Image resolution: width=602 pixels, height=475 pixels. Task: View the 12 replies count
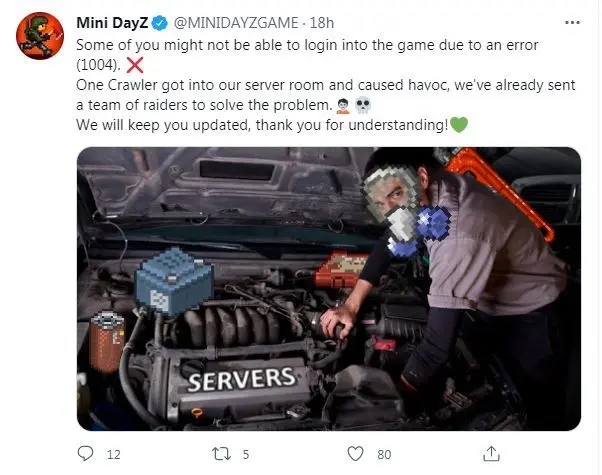pos(114,455)
